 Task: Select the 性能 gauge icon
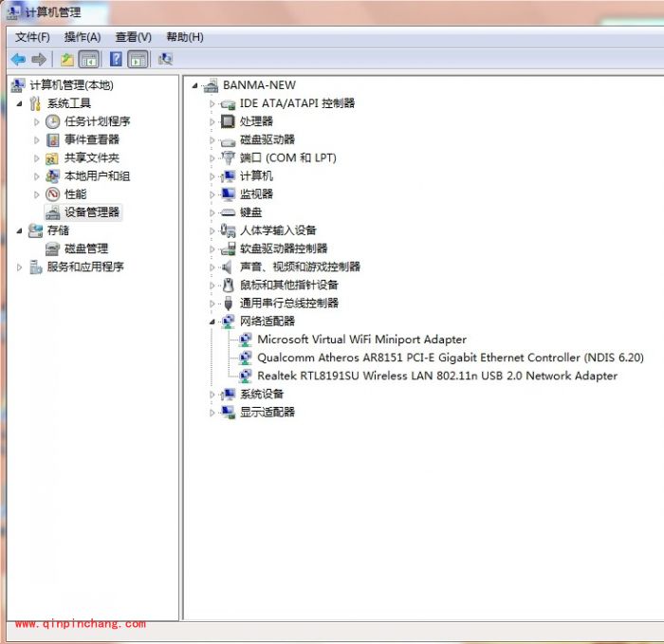click(53, 194)
